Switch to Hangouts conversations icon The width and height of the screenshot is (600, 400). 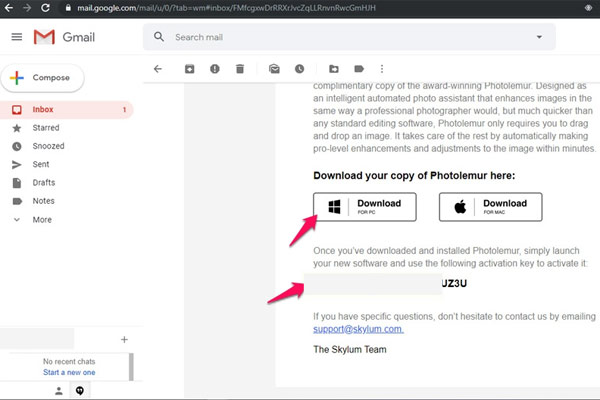tap(80, 391)
